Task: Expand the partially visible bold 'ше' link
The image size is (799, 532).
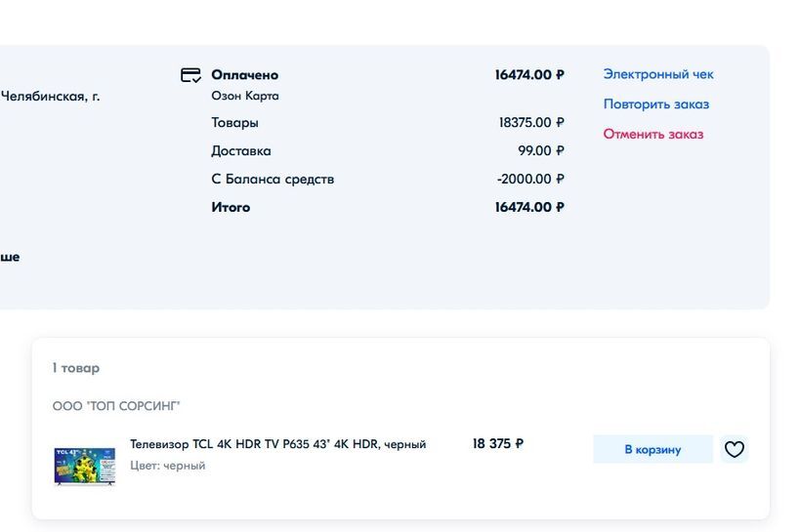Action: (10, 257)
